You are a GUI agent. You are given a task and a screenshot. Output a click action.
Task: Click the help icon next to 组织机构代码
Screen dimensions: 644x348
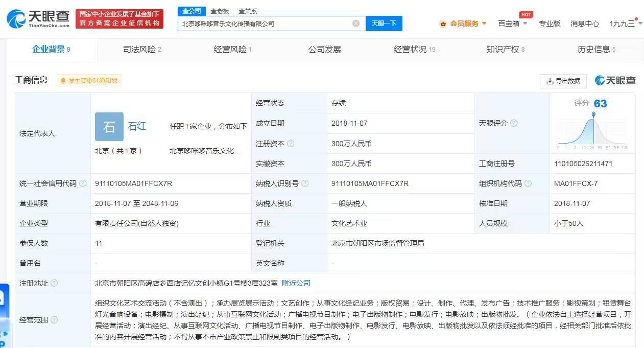(x=528, y=183)
